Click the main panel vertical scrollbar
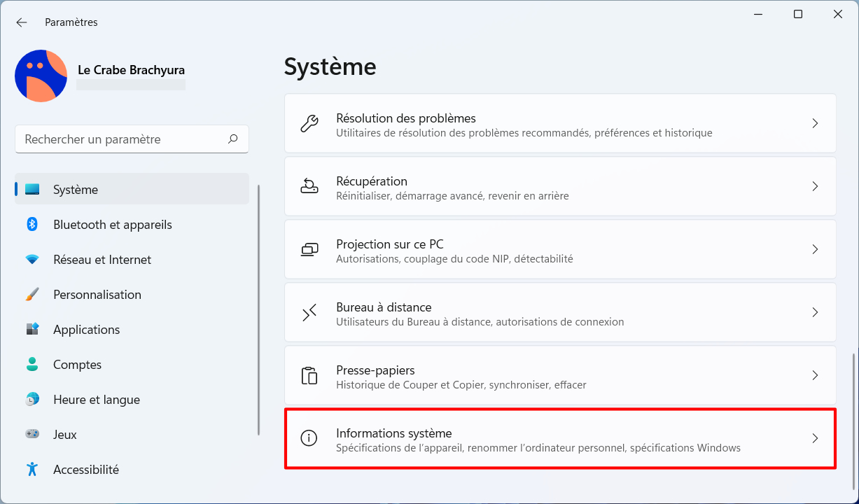Image resolution: width=859 pixels, height=504 pixels. pyautogui.click(x=853, y=420)
